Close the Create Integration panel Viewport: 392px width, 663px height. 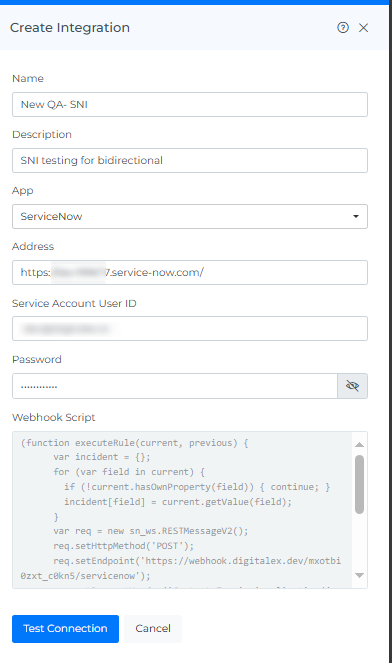[363, 28]
